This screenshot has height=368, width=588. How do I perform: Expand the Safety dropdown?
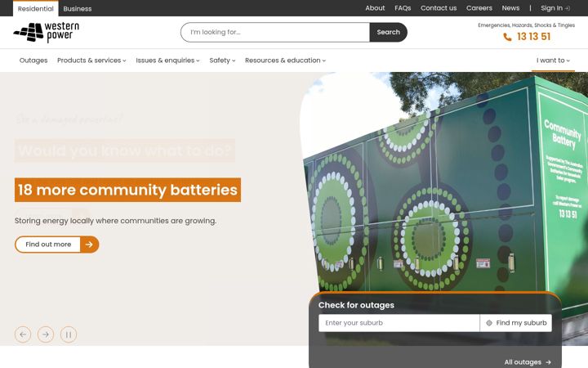[222, 61]
